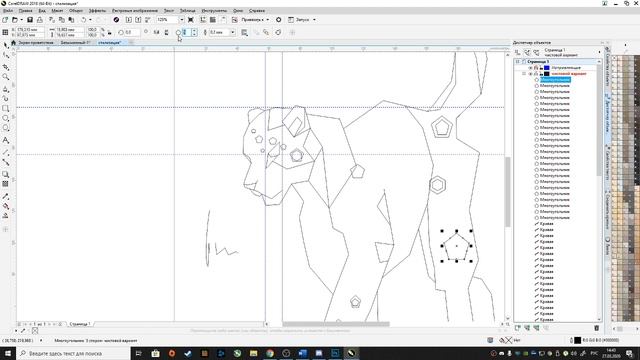Select the Interactive Fill tool
Image resolution: width=640 pixels, height=360 pixels.
click(x=5, y=206)
